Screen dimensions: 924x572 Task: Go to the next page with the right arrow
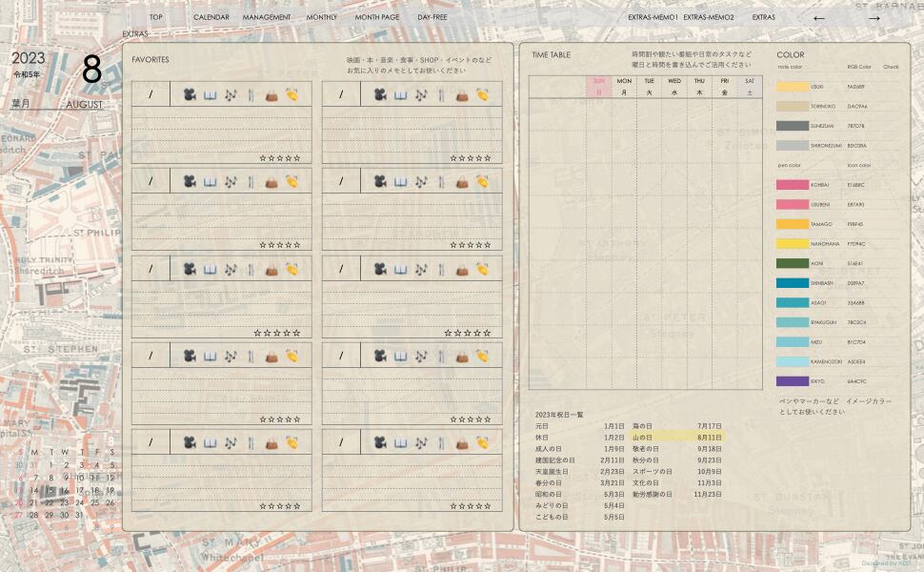[874, 18]
